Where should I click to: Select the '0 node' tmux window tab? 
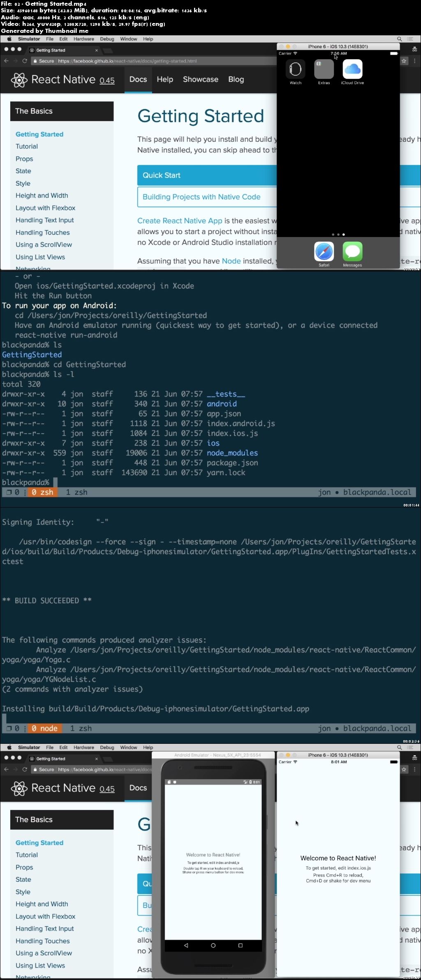click(x=44, y=728)
